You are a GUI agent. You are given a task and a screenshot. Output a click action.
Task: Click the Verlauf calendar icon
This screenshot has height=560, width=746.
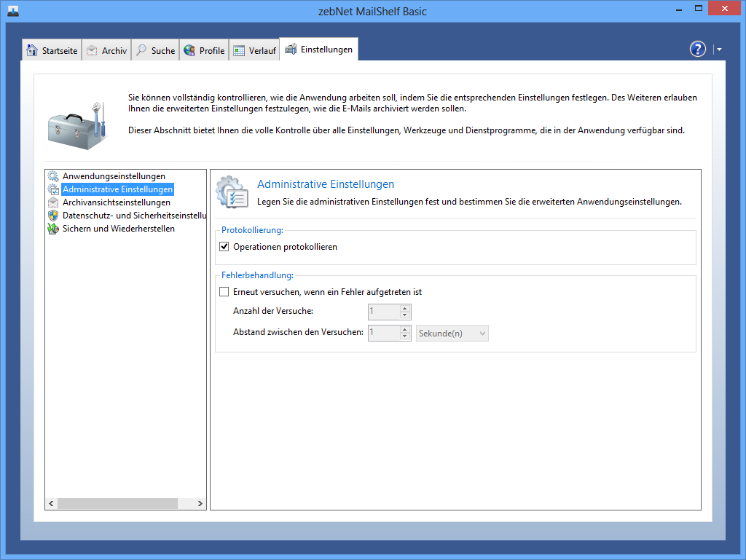(239, 50)
